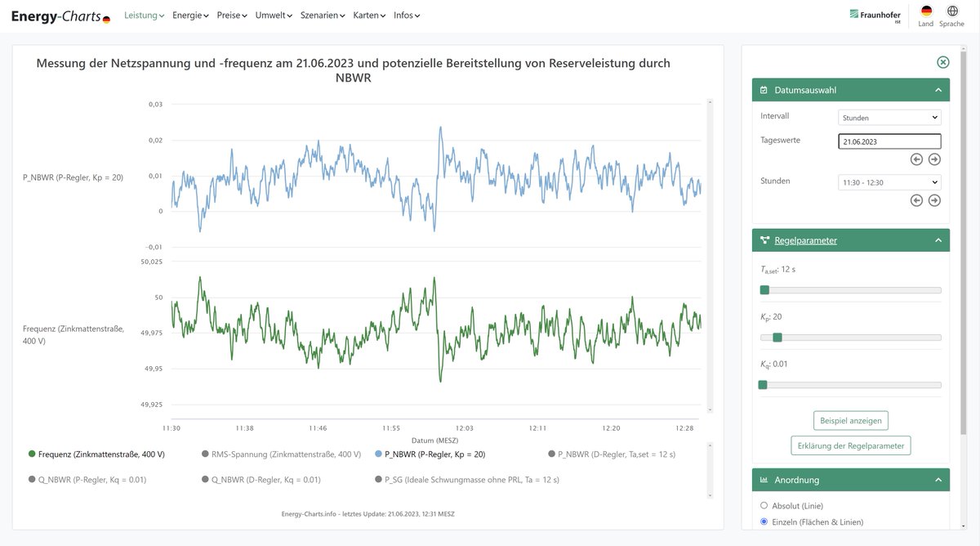Viewport: 980px width, 546px height.
Task: Click the P_NBWR (P-Regler, Kp = 20) y-axis title
Action: [73, 177]
